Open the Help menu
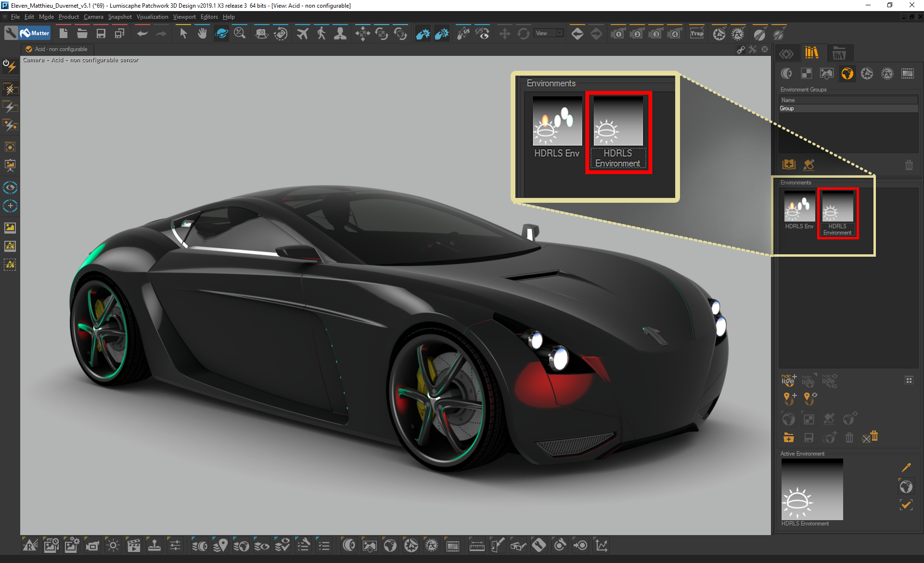The height and width of the screenshot is (563, 924). pos(229,17)
